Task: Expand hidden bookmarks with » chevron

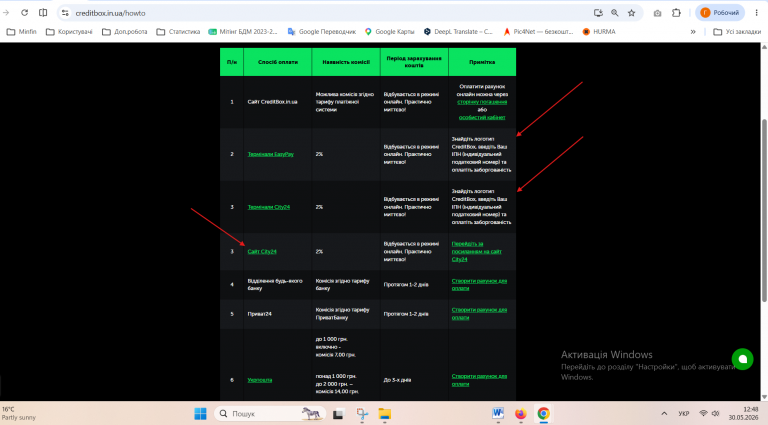Action: click(x=693, y=32)
